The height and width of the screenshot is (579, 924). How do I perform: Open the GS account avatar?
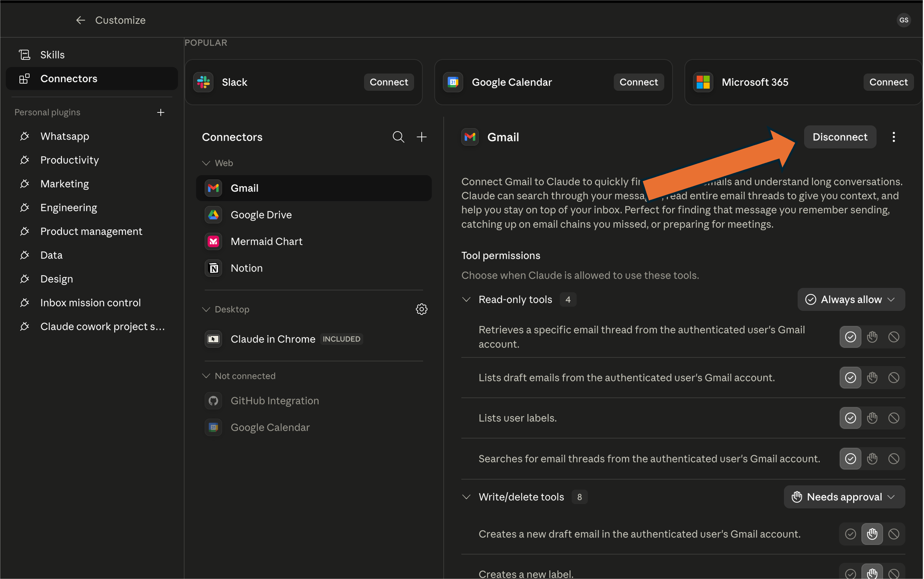point(904,20)
